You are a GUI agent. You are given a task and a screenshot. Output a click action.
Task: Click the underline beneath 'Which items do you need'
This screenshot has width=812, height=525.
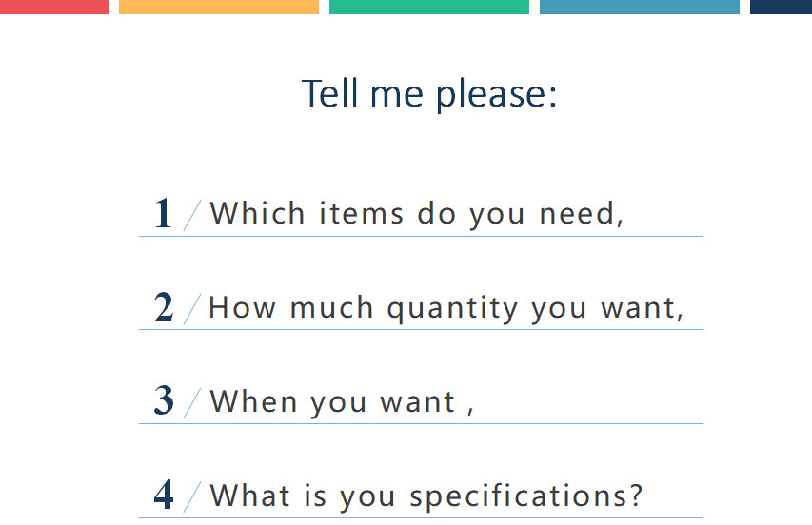pyautogui.click(x=421, y=237)
